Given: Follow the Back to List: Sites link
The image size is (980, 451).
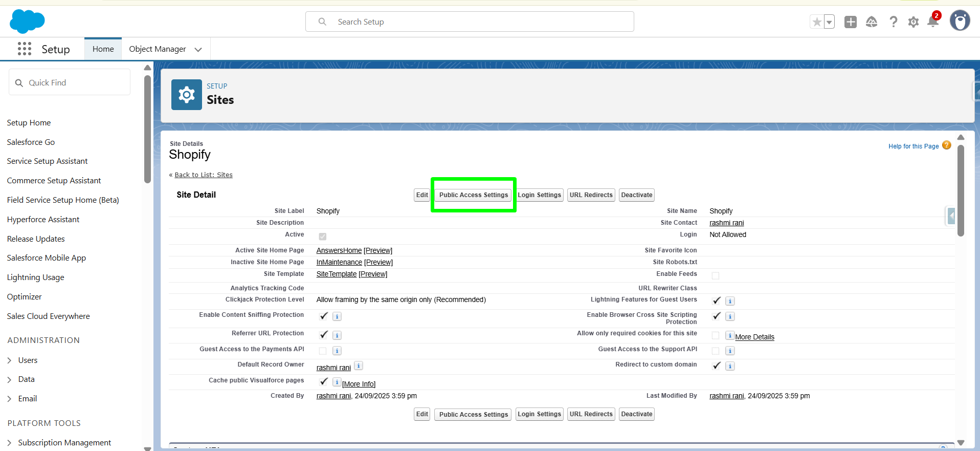Looking at the screenshot, I should pos(203,175).
